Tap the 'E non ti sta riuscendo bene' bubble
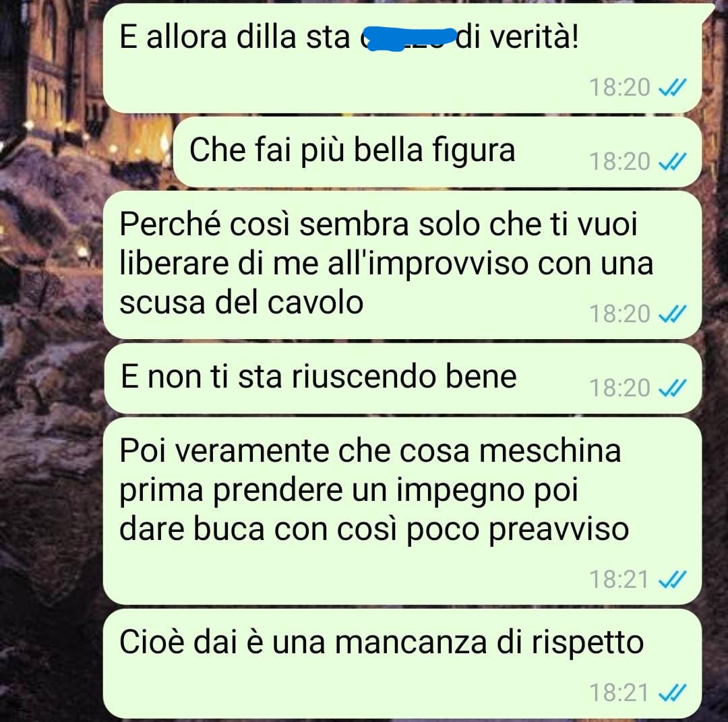This screenshot has width=728, height=722. click(402, 378)
